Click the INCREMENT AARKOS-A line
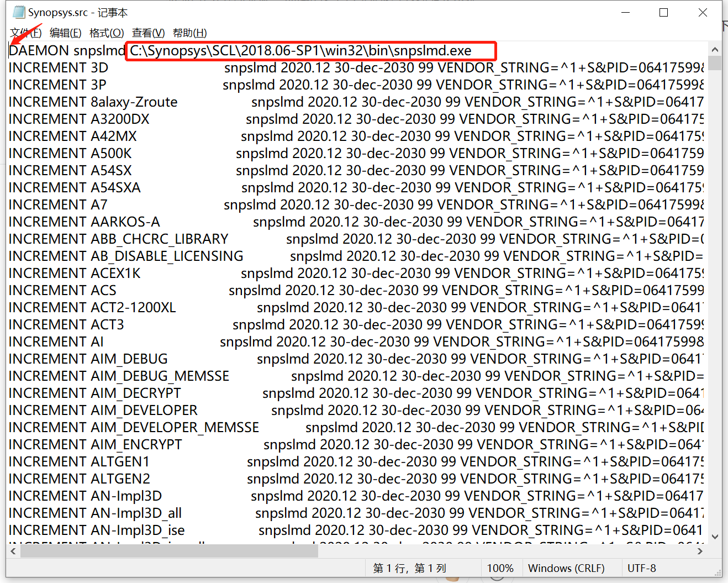 click(x=356, y=222)
